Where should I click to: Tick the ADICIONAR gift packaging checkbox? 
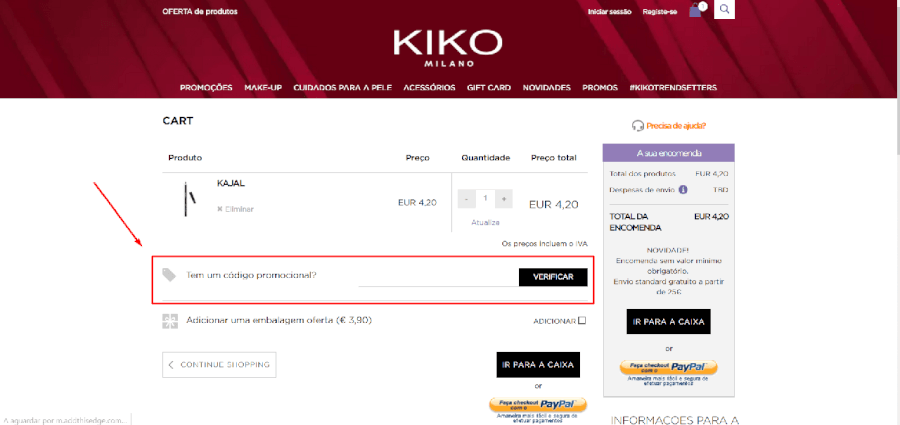point(582,320)
